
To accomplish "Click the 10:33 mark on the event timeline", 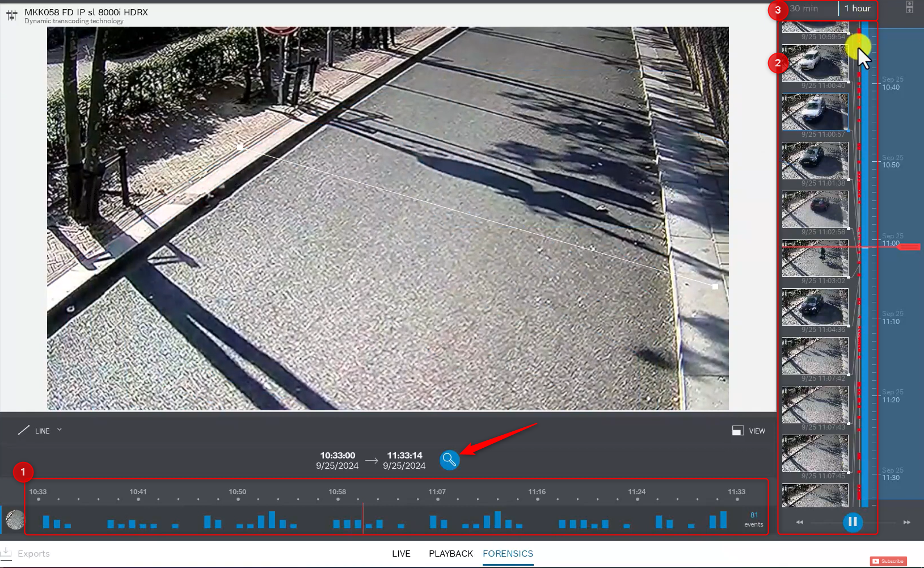I will 38,492.
